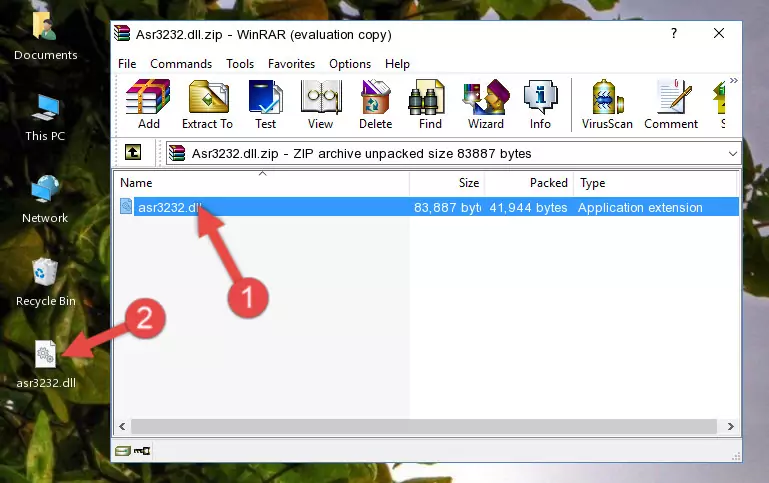This screenshot has height=483, width=769.
Task: Click the horizontal scrollbar left arrow
Action: (x=122, y=426)
